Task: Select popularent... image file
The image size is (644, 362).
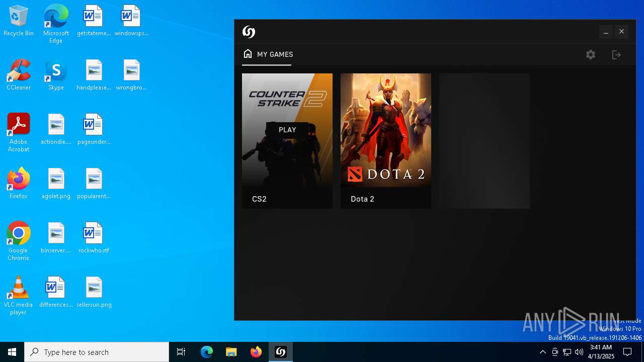Action: [x=94, y=184]
